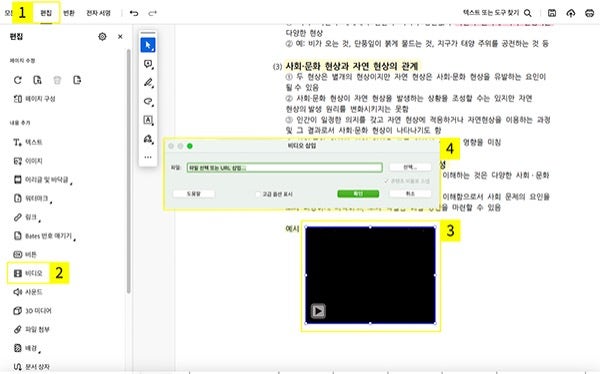Click the 도움말 (Help) button
The height and width of the screenshot is (374, 600).
pos(193,194)
